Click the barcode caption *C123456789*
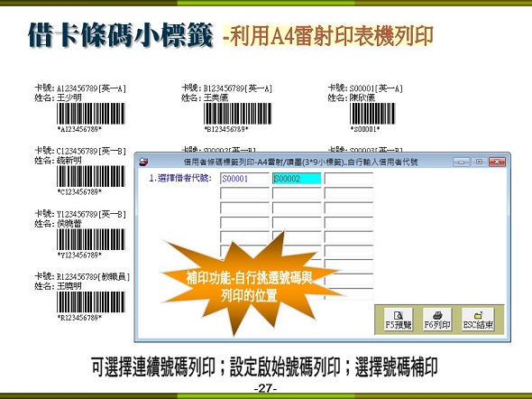The width and height of the screenshot is (532, 399). click(x=79, y=192)
